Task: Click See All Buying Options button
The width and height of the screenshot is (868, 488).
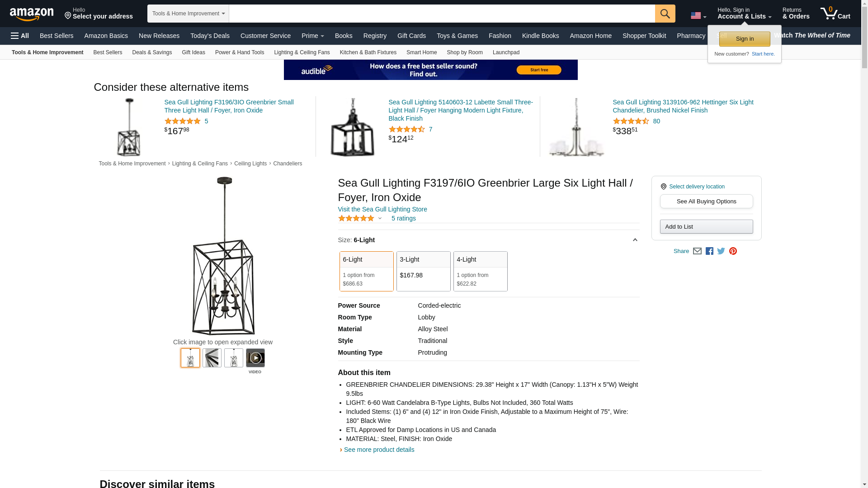Action: click(706, 202)
